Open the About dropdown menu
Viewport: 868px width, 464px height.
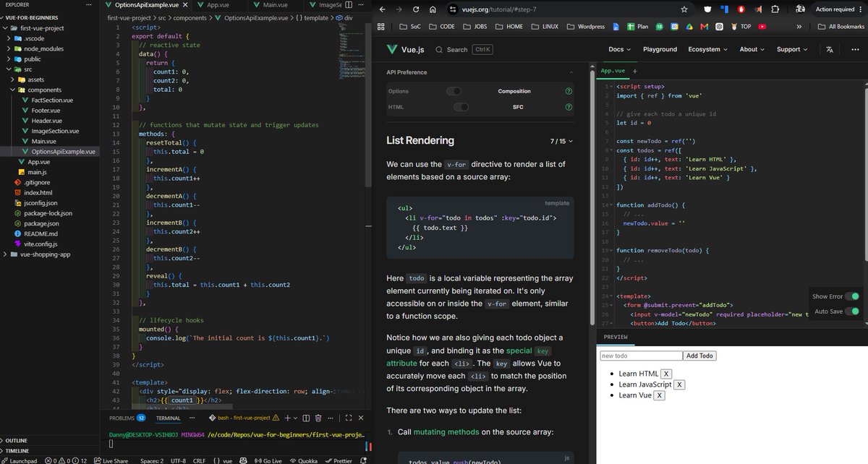pyautogui.click(x=752, y=49)
